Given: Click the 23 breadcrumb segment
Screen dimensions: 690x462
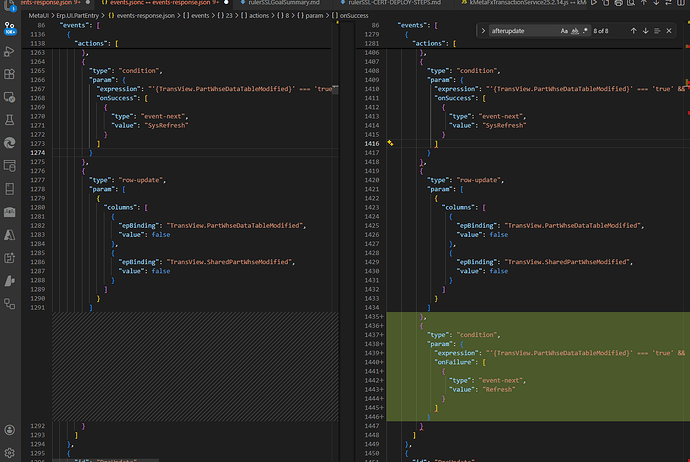Looking at the screenshot, I should (x=225, y=15).
